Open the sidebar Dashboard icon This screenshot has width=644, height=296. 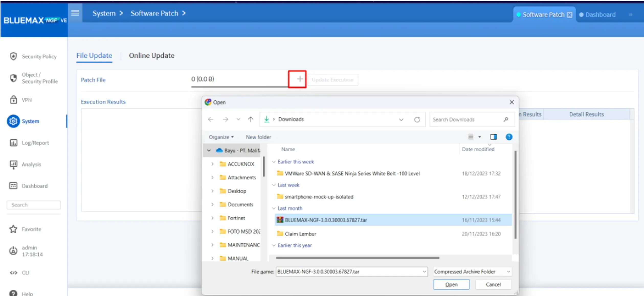(13, 186)
